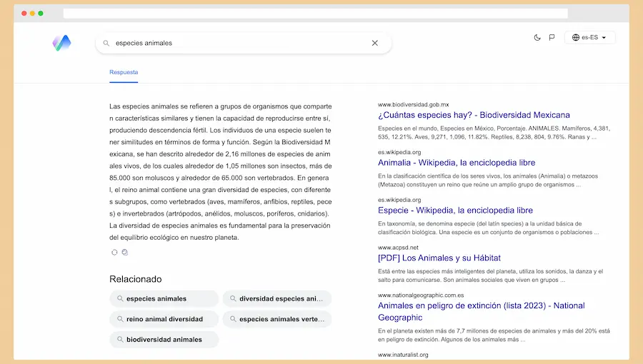
Task: Open 'Animalia - Wikipedia, la enciclopedia libre' link
Action: [x=456, y=163]
